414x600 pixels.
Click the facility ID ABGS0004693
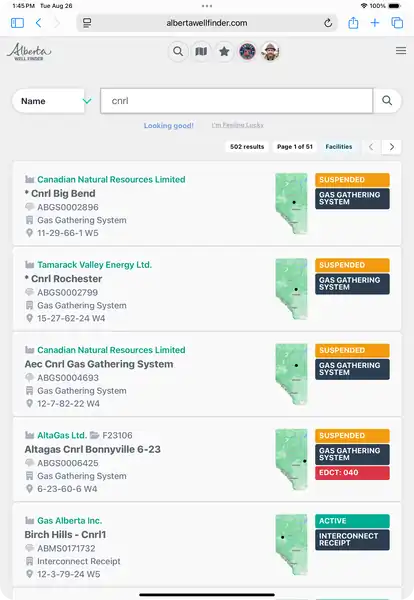[x=68, y=378]
